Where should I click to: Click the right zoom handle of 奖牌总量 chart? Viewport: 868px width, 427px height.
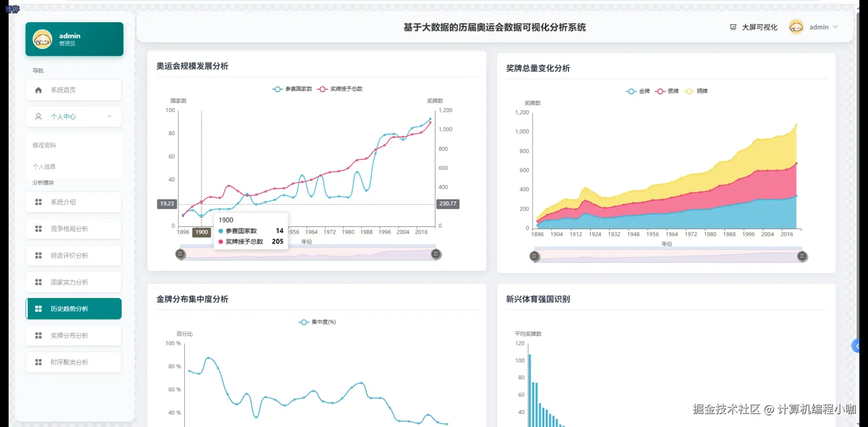[x=802, y=256]
